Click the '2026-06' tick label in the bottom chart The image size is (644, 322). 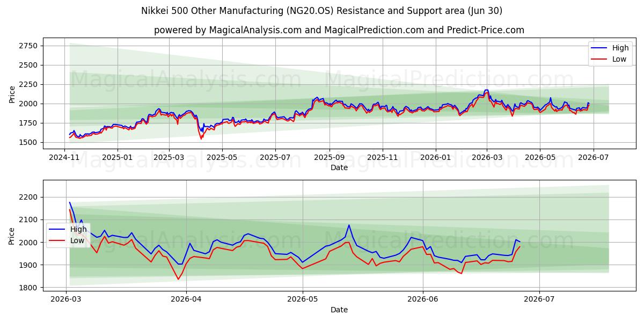point(423,300)
